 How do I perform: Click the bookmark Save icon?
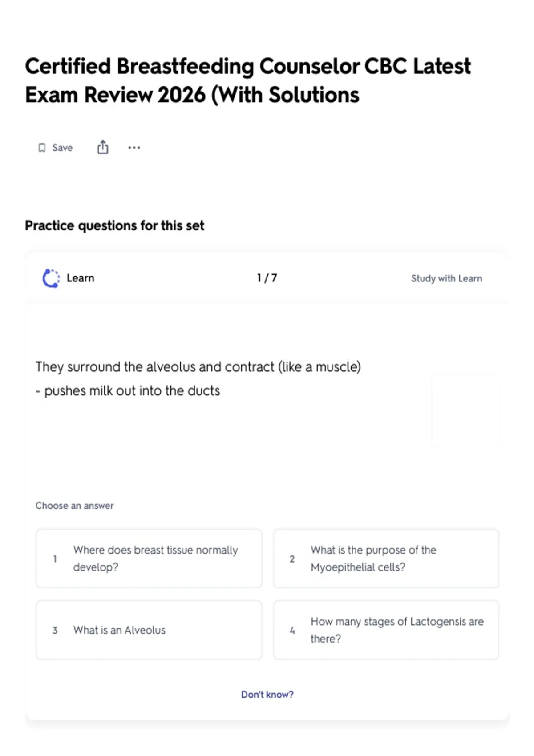(42, 148)
